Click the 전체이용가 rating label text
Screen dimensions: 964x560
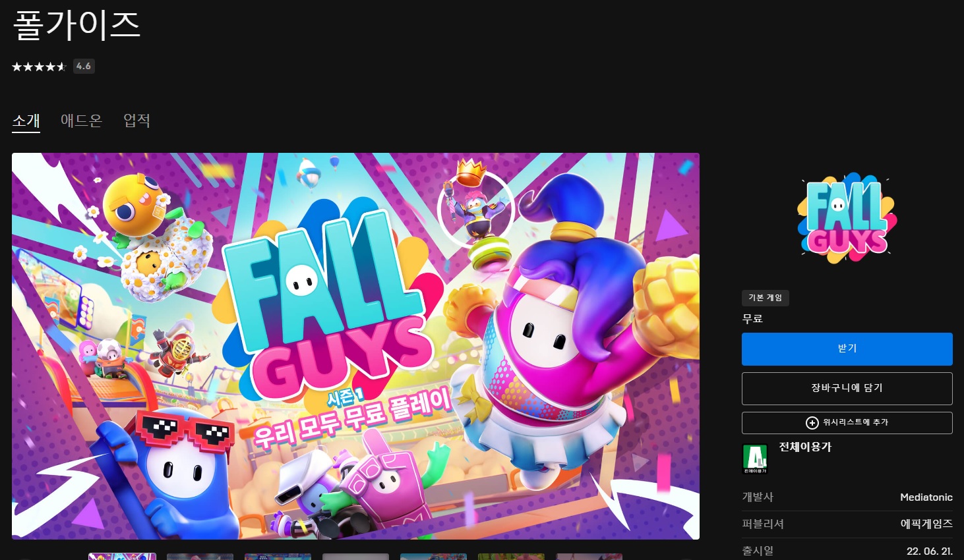(x=805, y=447)
